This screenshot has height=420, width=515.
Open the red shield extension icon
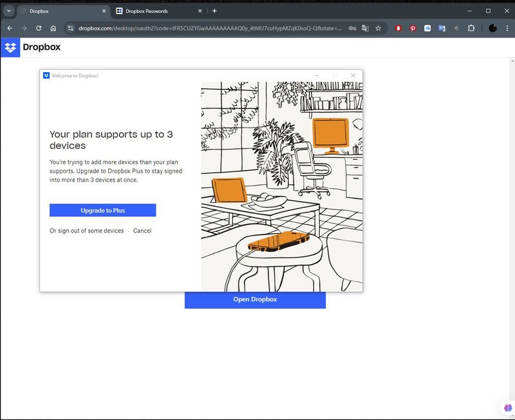[398, 28]
